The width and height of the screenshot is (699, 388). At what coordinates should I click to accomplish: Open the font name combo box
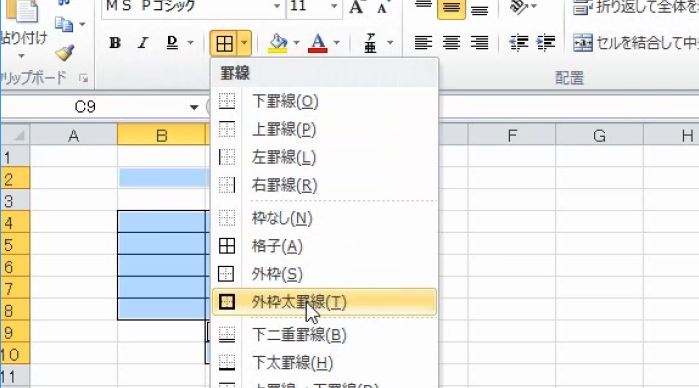(193, 7)
